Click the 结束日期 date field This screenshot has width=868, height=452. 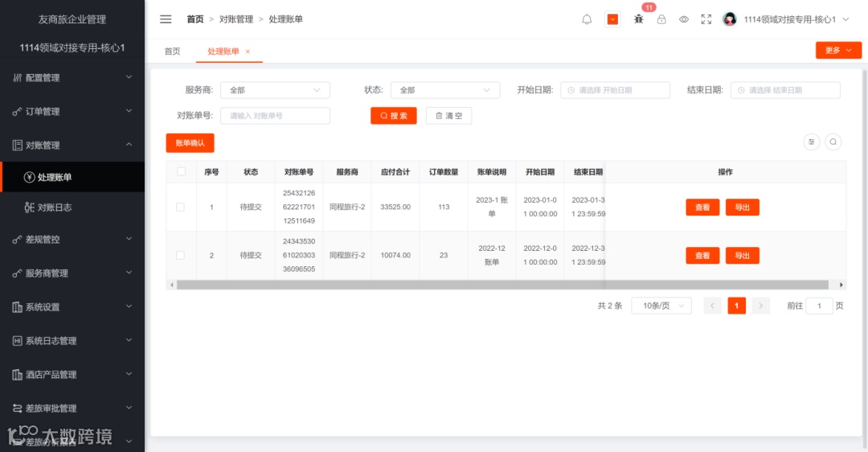[785, 90]
